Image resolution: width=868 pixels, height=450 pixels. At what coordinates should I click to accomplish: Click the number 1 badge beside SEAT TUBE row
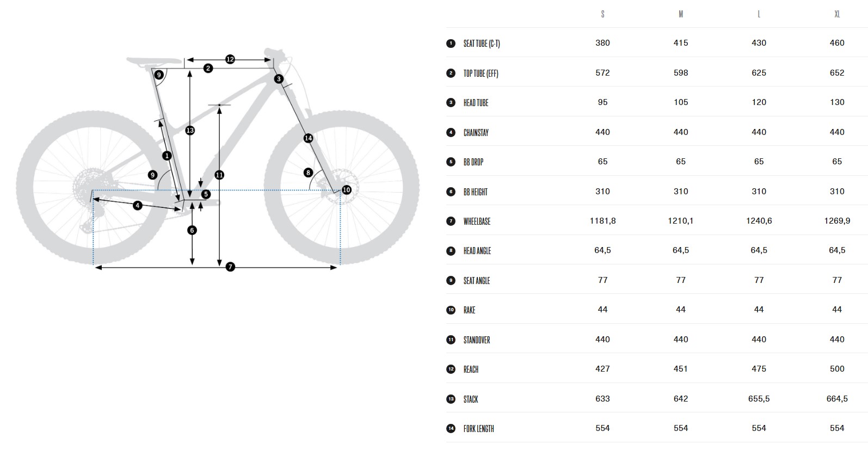[x=451, y=44]
